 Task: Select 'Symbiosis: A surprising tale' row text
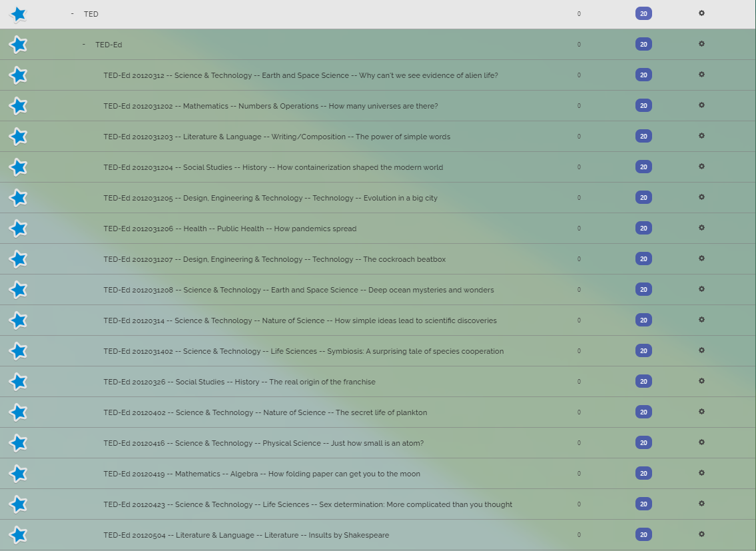[303, 351]
